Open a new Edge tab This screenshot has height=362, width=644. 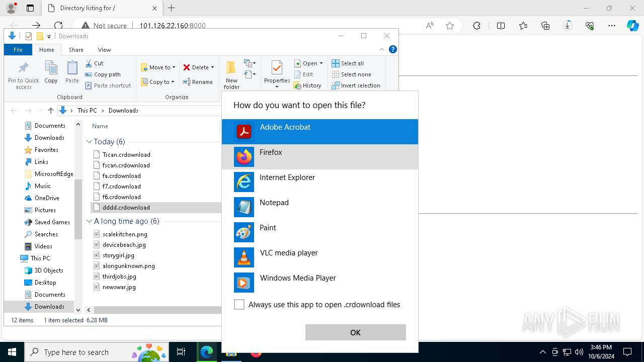172,8
